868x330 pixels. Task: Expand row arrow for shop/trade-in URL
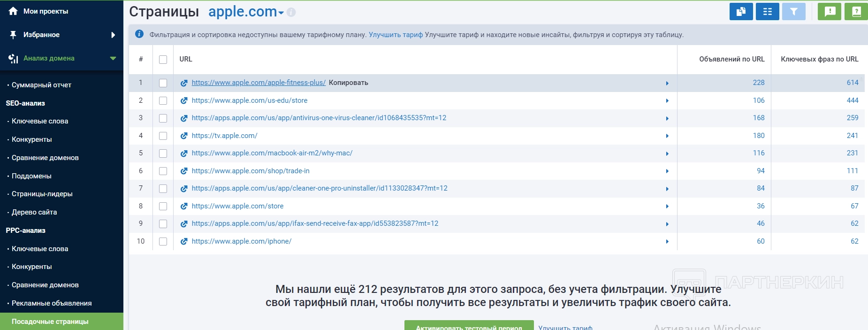667,171
